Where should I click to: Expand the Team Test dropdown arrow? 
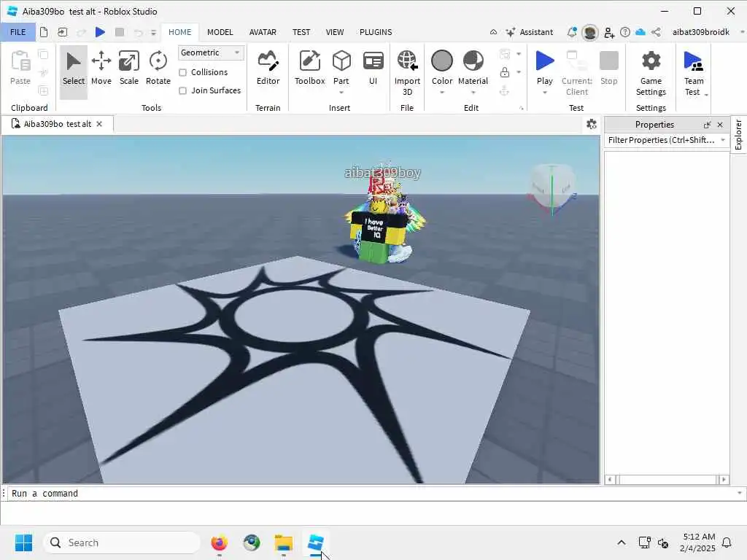[x=706, y=94]
